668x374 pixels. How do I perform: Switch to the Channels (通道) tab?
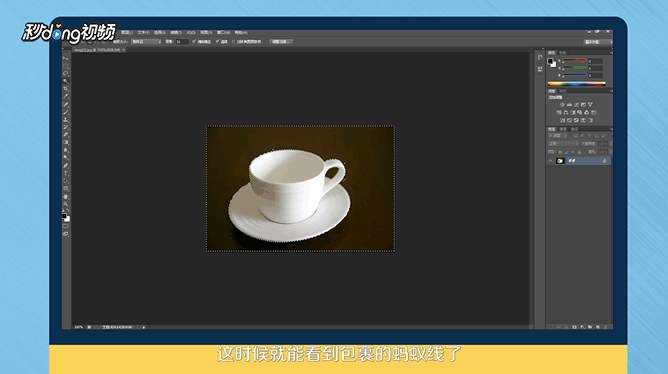pyautogui.click(x=563, y=129)
